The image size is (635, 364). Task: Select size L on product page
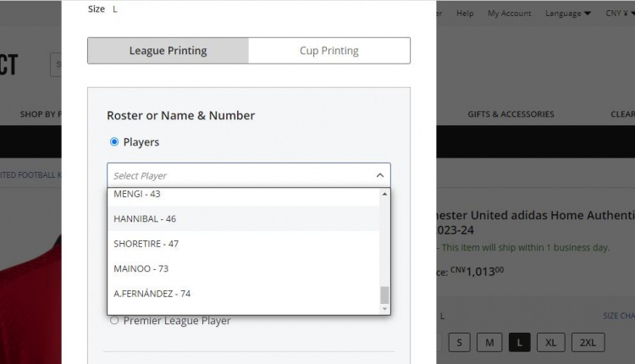coord(520,343)
